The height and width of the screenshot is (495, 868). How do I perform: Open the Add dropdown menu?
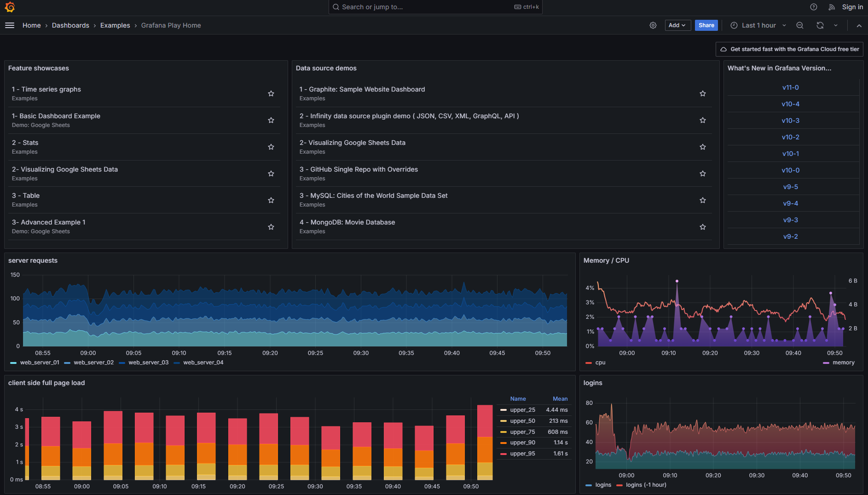(x=677, y=25)
